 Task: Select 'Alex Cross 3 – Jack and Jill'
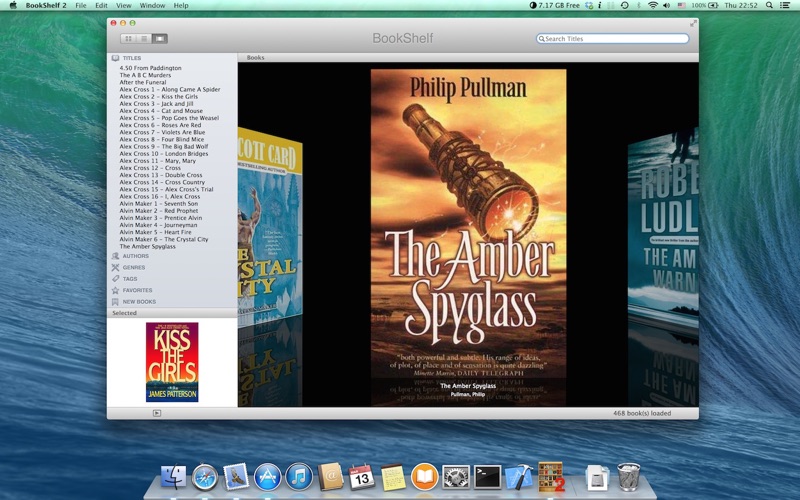(156, 104)
